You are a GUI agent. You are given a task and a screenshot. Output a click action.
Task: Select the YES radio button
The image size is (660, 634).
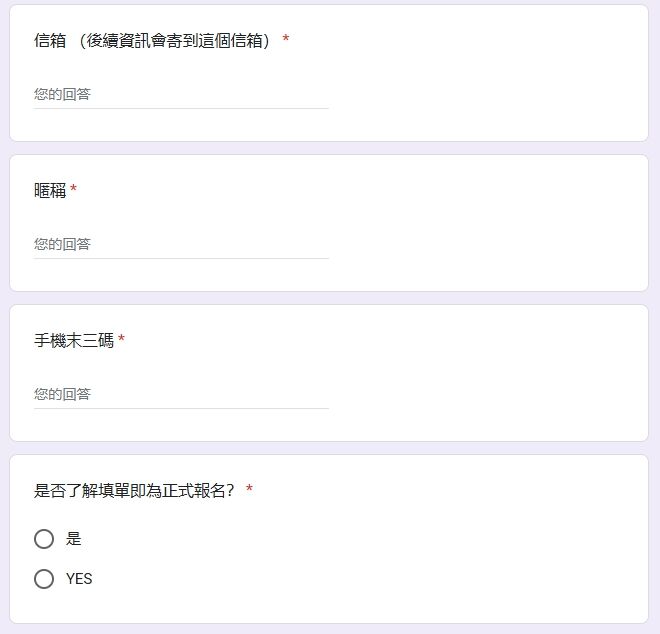click(x=44, y=579)
